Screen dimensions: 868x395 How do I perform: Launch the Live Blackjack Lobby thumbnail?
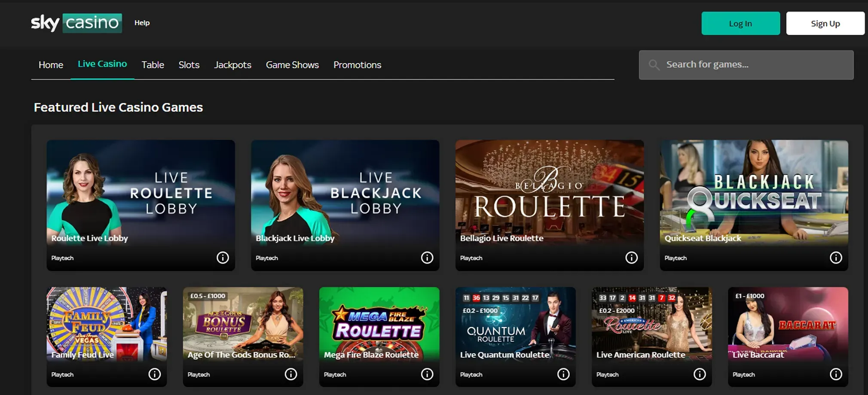coord(345,192)
